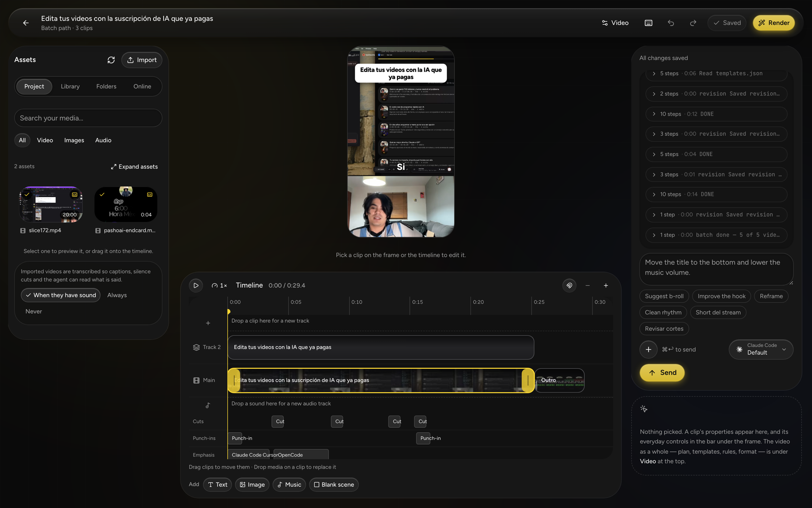
Task: Add a new track with plus icon
Action: pyautogui.click(x=208, y=323)
